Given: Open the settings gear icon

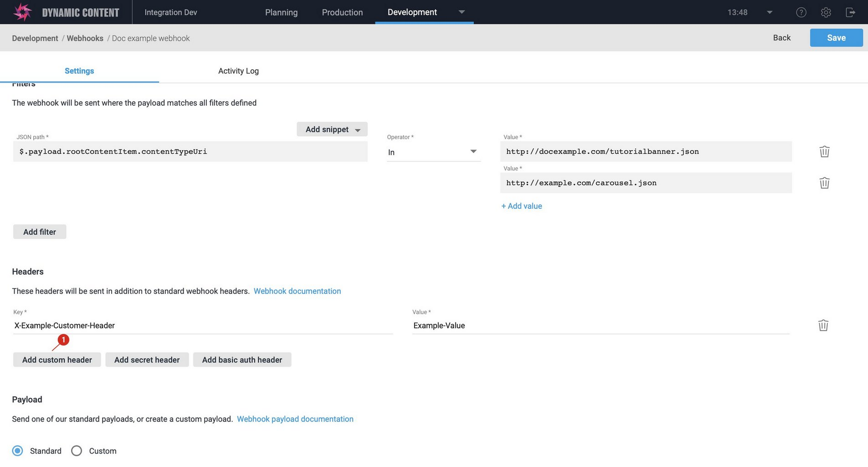Looking at the screenshot, I should (826, 12).
